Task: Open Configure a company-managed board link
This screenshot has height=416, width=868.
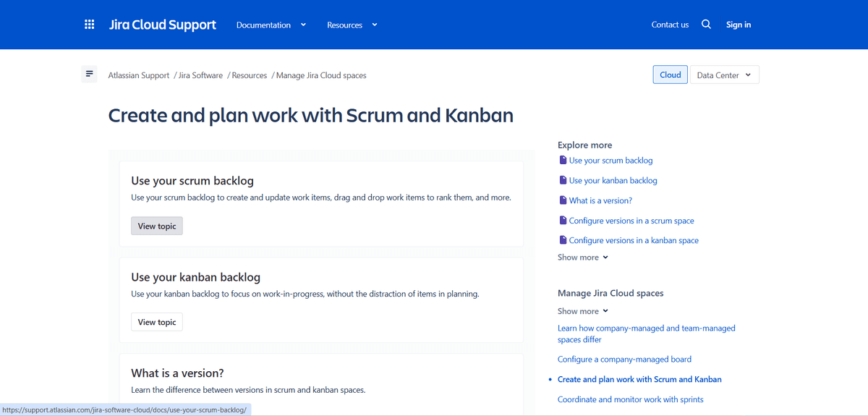Action: 624,359
